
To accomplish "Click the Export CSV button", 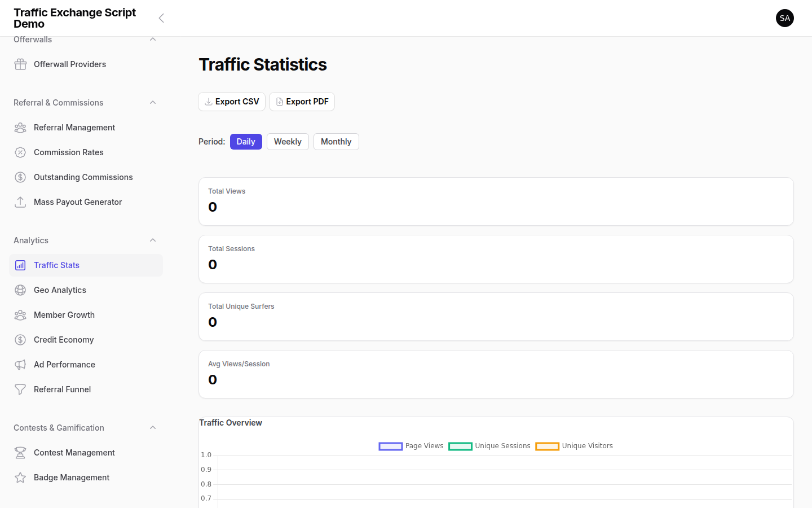I will pos(232,102).
